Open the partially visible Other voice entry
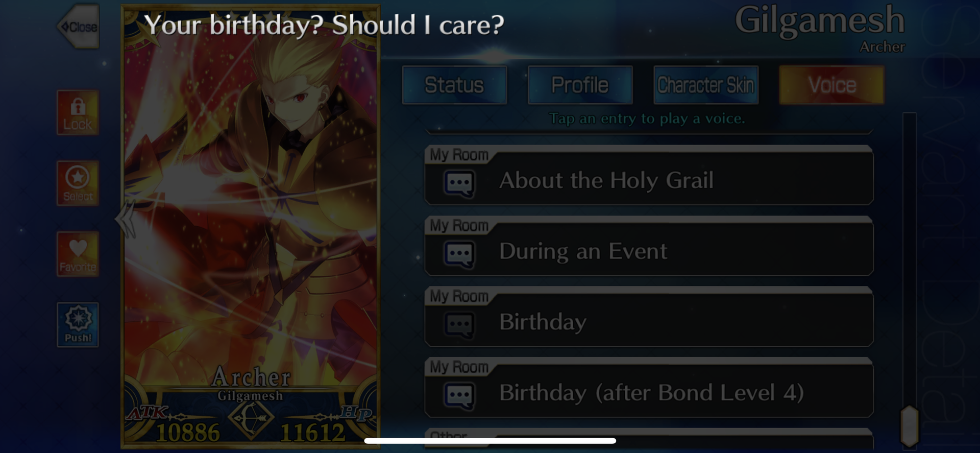The image size is (980, 453). (x=649, y=438)
